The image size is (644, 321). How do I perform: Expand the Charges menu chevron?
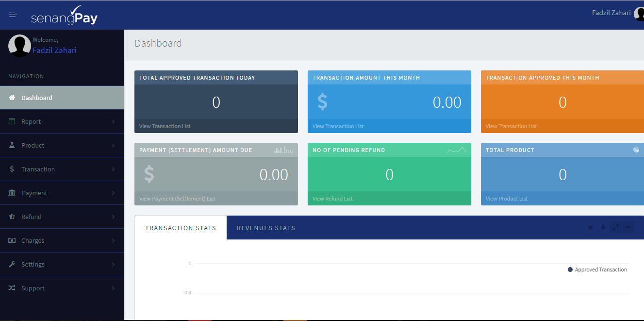point(113,240)
